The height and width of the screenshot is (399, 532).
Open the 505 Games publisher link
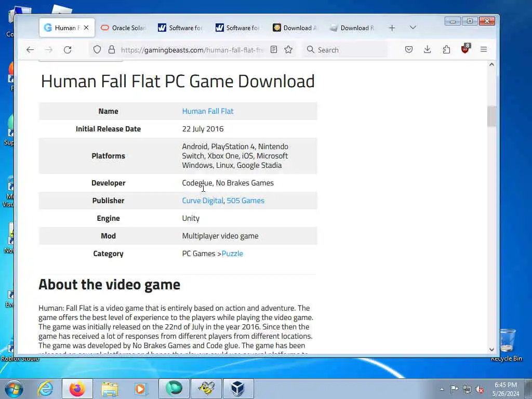pos(245,201)
